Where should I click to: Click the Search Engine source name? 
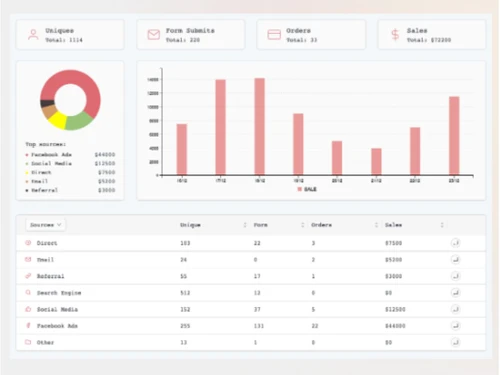coord(59,293)
